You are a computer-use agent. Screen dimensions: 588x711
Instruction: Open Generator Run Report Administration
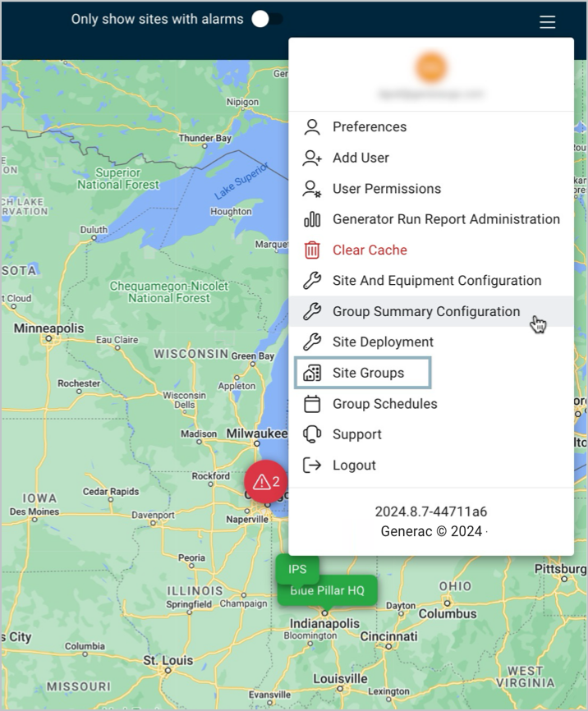click(x=446, y=219)
